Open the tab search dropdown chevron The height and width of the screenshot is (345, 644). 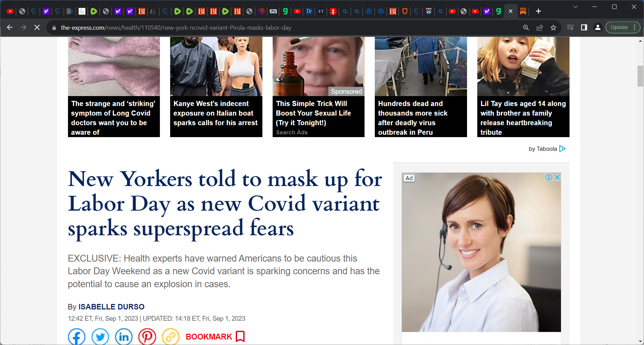575,7
